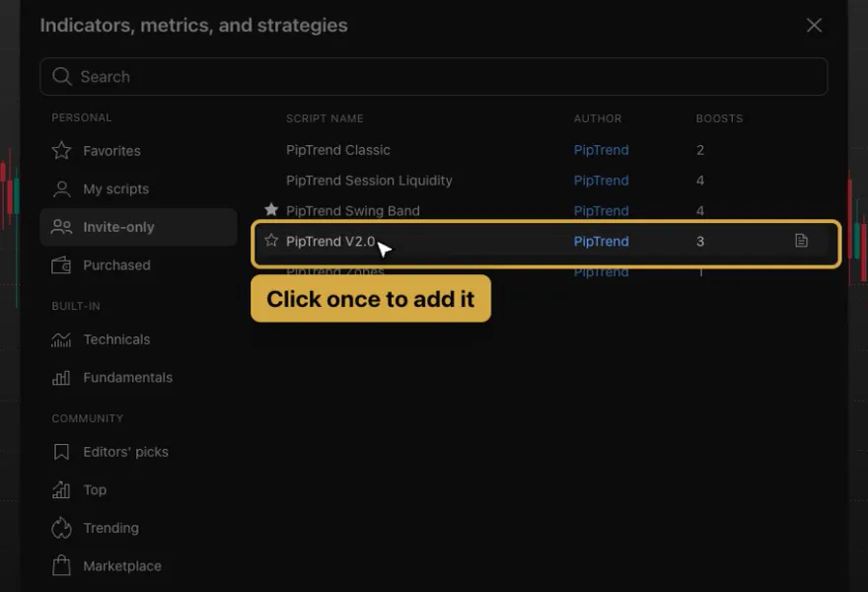
Task: Click the AUTHOR column header
Action: (598, 118)
